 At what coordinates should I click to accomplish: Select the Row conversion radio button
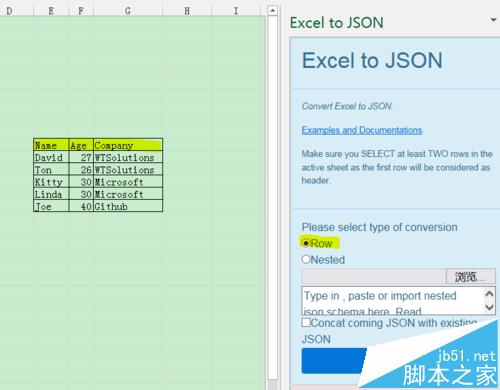[306, 243]
